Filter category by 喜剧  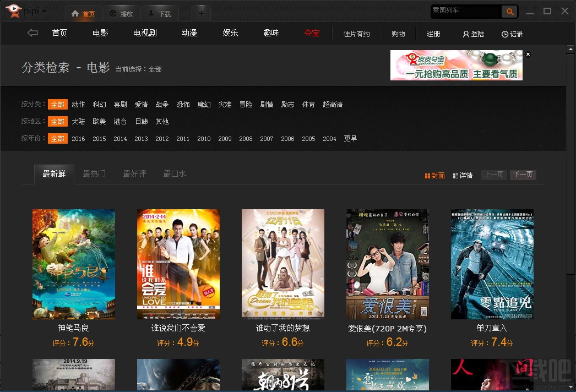pos(120,105)
